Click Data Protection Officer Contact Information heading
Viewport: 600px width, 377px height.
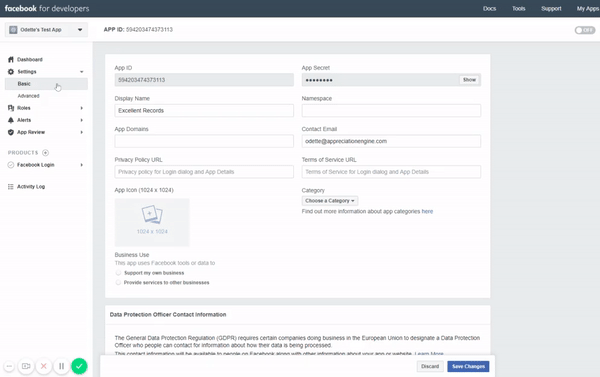[168, 314]
